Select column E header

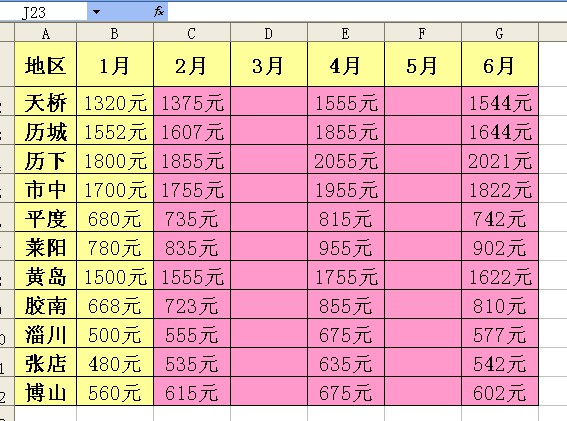point(346,33)
